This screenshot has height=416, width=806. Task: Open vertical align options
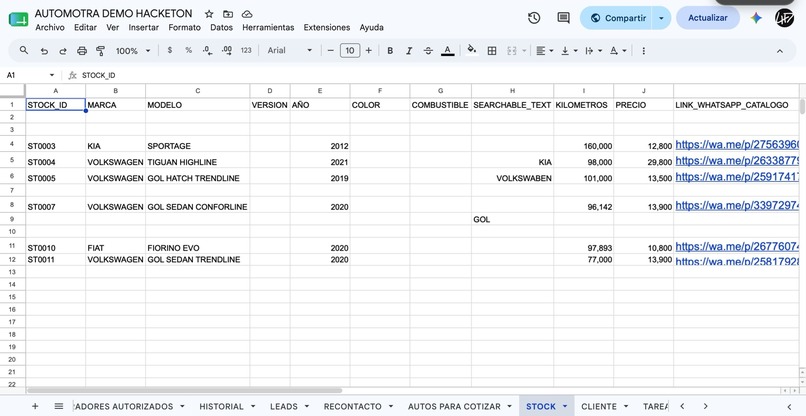coord(569,50)
